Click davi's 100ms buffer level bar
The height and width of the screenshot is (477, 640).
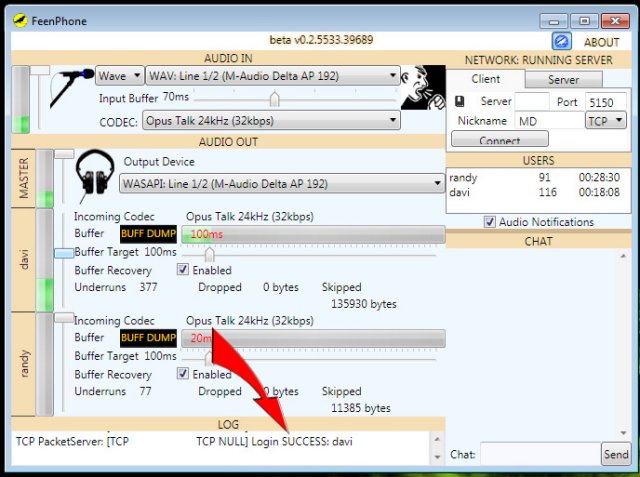(x=313, y=234)
